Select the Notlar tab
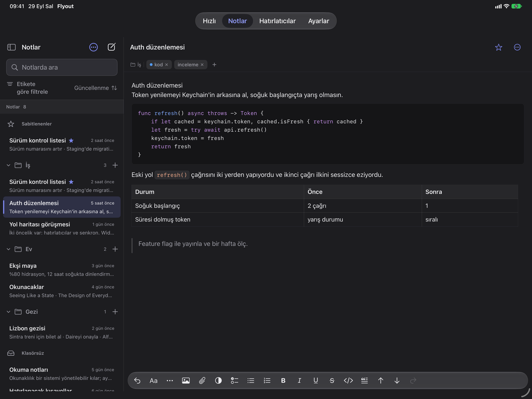Viewport: 532px width, 399px height. tap(237, 21)
